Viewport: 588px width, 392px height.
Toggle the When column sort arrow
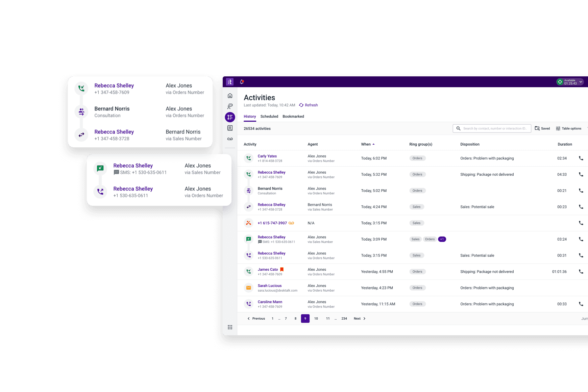[373, 144]
